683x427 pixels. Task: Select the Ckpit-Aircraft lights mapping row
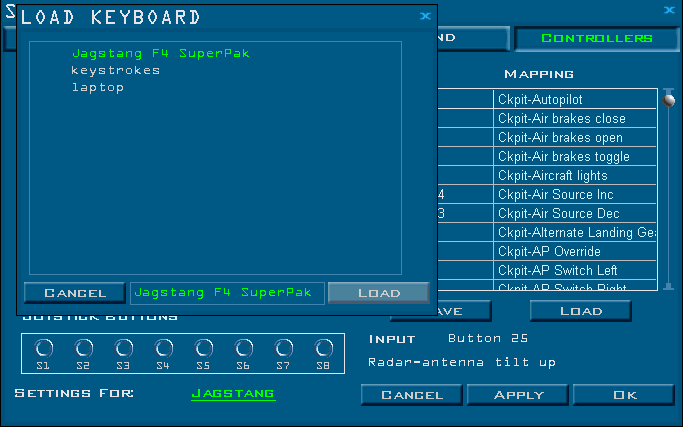(x=575, y=176)
